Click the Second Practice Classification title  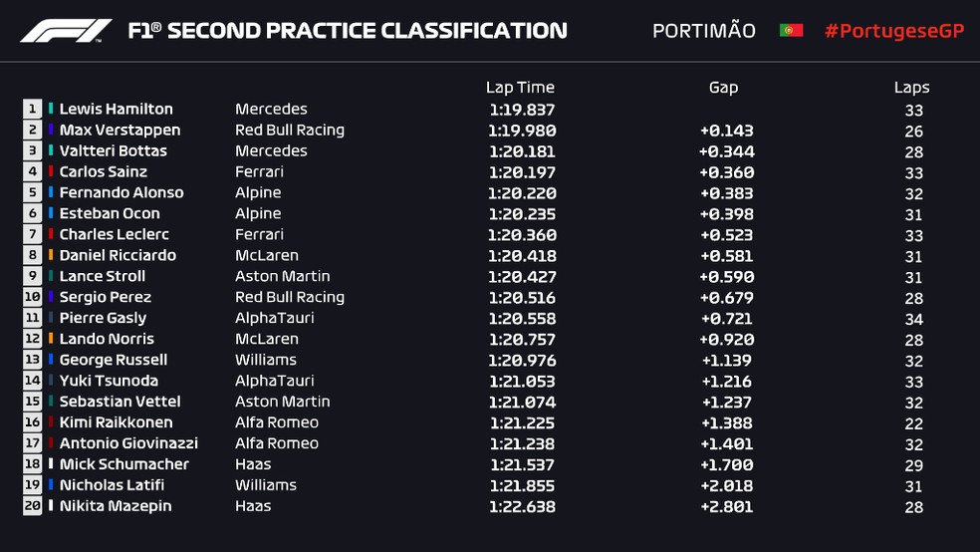348,31
